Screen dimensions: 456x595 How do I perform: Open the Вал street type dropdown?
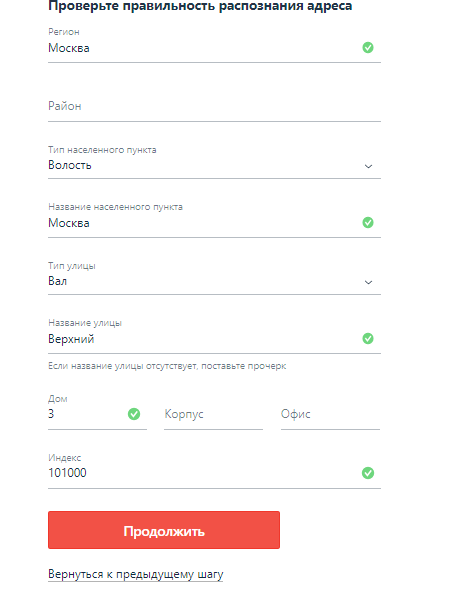point(214,278)
